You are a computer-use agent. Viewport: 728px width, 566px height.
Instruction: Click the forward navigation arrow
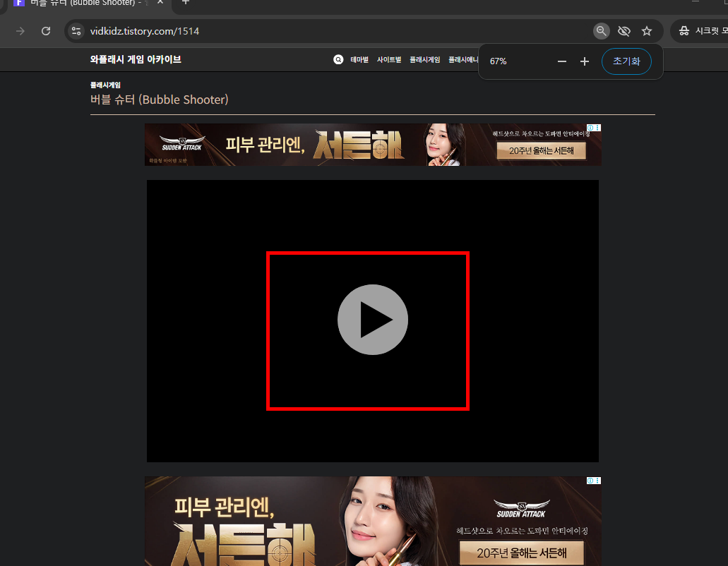click(x=20, y=30)
